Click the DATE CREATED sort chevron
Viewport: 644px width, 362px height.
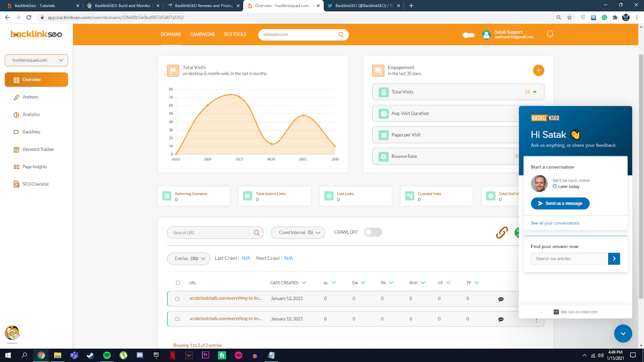[304, 283]
